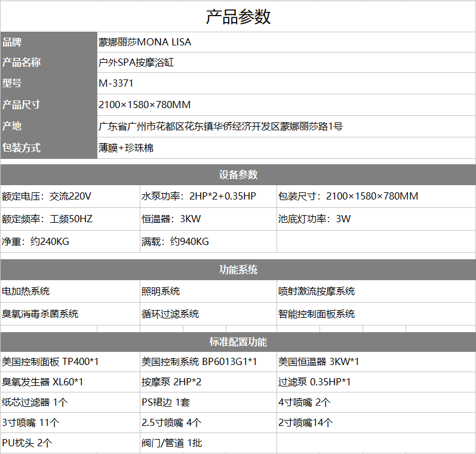Select the 户外SPA按摩浴缸 product name cell
Image resolution: width=476 pixels, height=454 pixels.
pyautogui.click(x=136, y=62)
